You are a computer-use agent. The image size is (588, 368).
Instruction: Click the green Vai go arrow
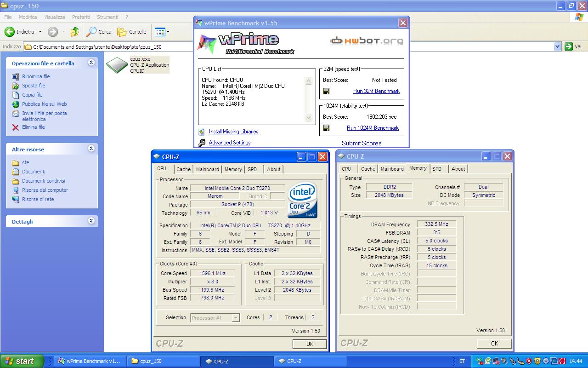point(569,46)
